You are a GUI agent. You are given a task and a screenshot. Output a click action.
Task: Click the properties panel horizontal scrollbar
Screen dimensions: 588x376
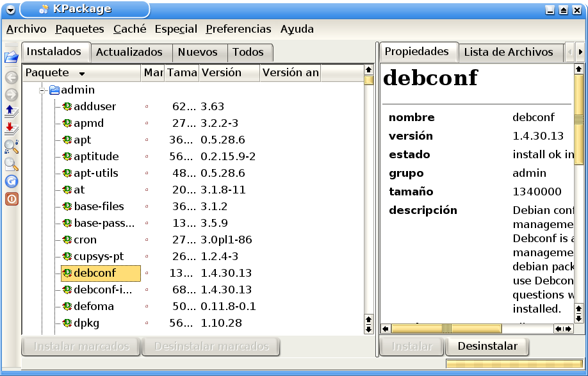pyautogui.click(x=471, y=329)
